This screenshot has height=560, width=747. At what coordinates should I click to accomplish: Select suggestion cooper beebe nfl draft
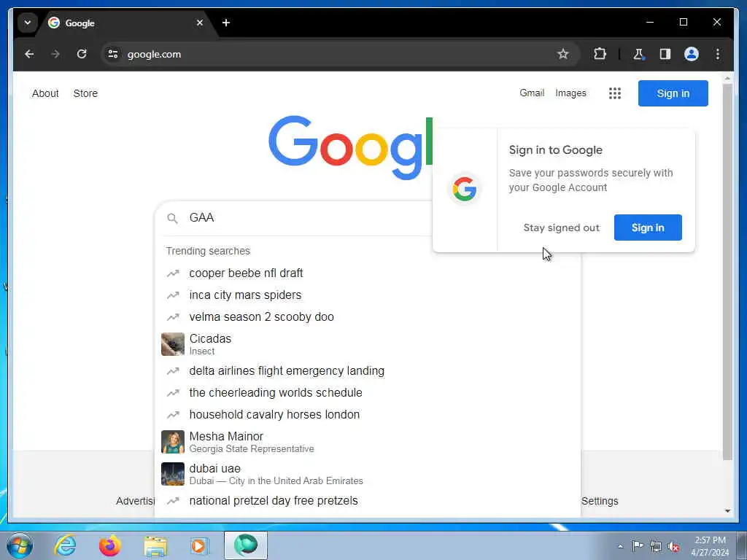[368, 273]
